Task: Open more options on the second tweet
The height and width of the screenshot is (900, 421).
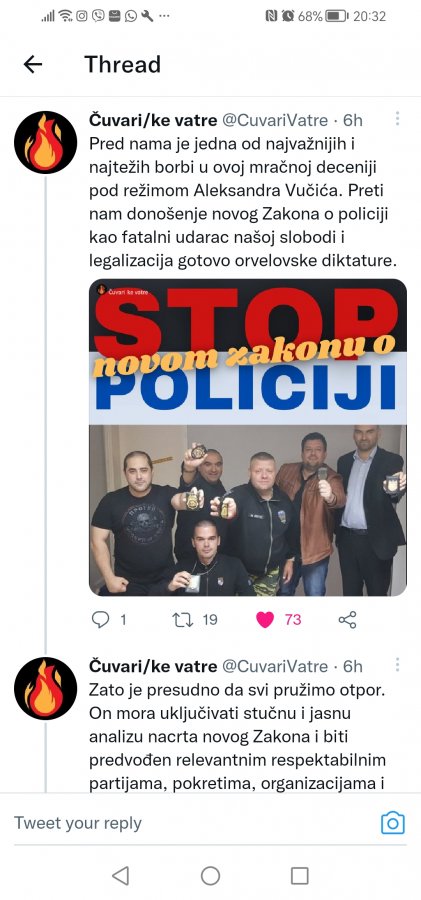Action: [397, 665]
